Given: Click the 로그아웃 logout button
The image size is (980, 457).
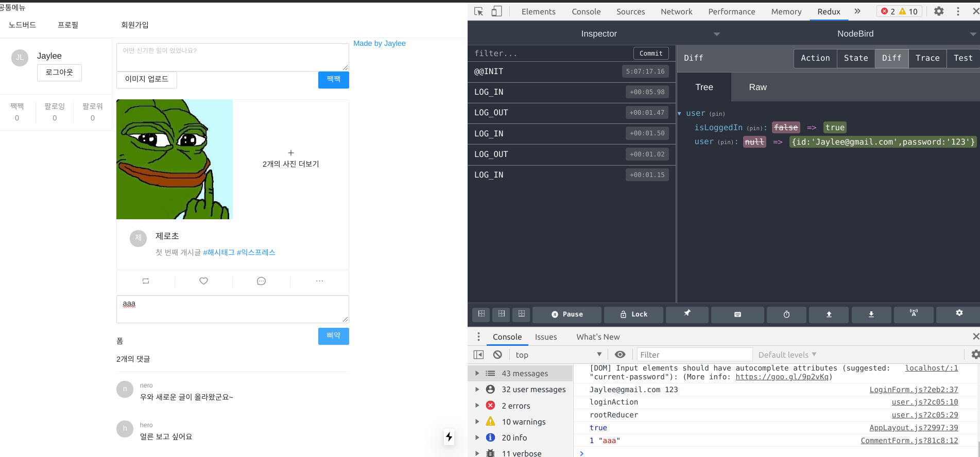Looking at the screenshot, I should [x=59, y=73].
